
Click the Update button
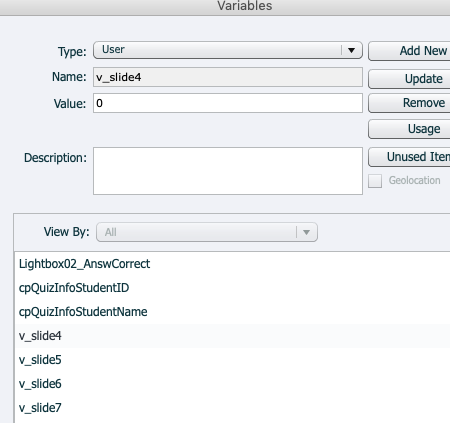409,79
